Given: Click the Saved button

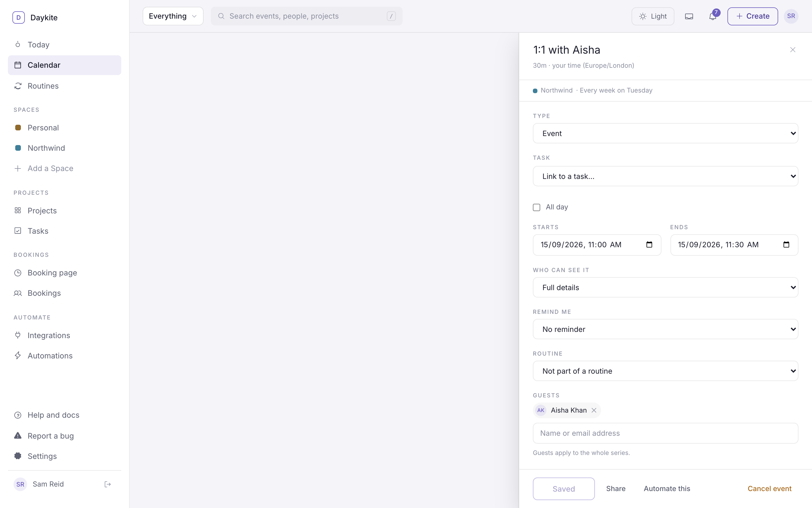Looking at the screenshot, I should 563,489.
